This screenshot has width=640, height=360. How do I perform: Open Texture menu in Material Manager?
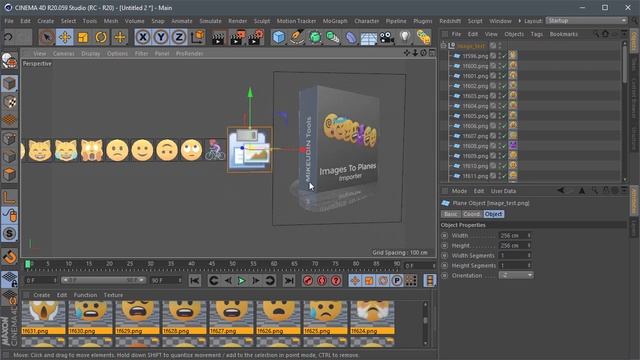[113, 295]
